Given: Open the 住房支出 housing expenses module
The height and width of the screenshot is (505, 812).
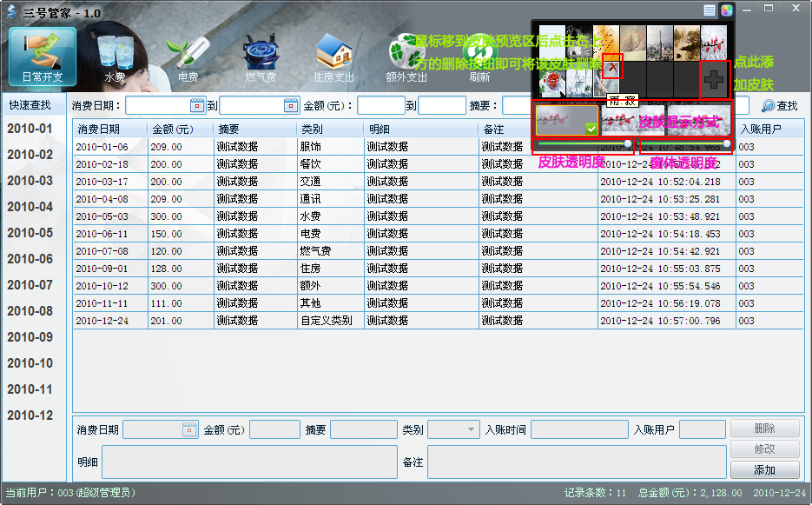Looking at the screenshot, I should coord(333,58).
